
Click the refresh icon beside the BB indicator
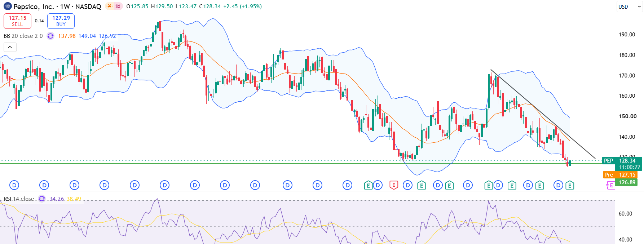50,36
